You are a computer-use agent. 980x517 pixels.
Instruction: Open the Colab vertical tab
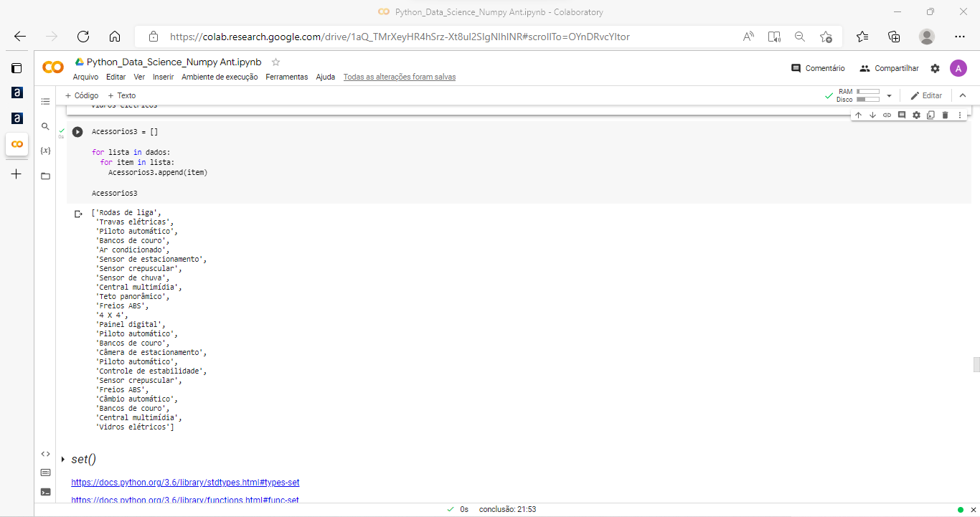[x=17, y=143]
